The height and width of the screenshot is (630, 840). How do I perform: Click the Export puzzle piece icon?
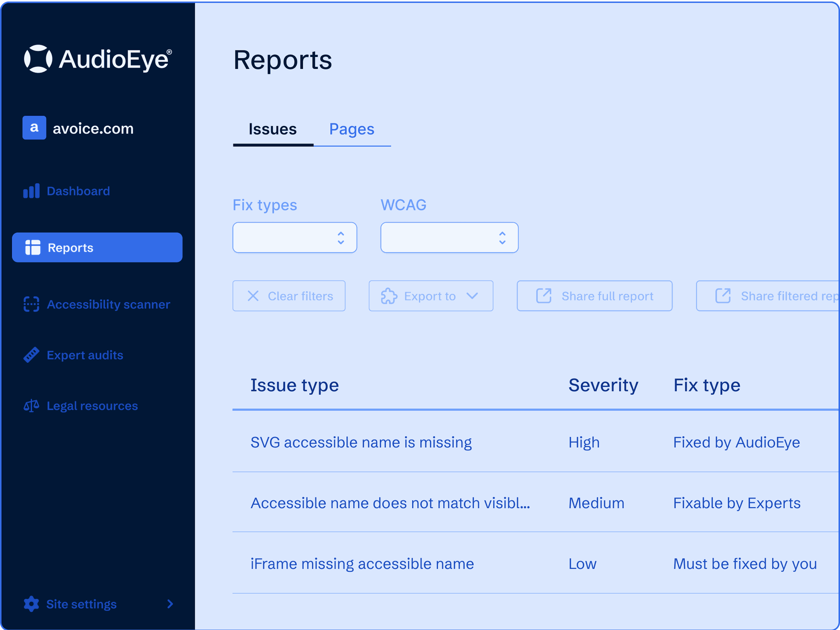tap(388, 296)
